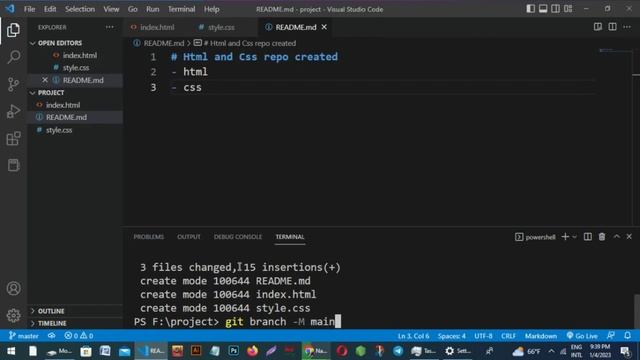Add a new terminal with plus icon

pos(565,237)
